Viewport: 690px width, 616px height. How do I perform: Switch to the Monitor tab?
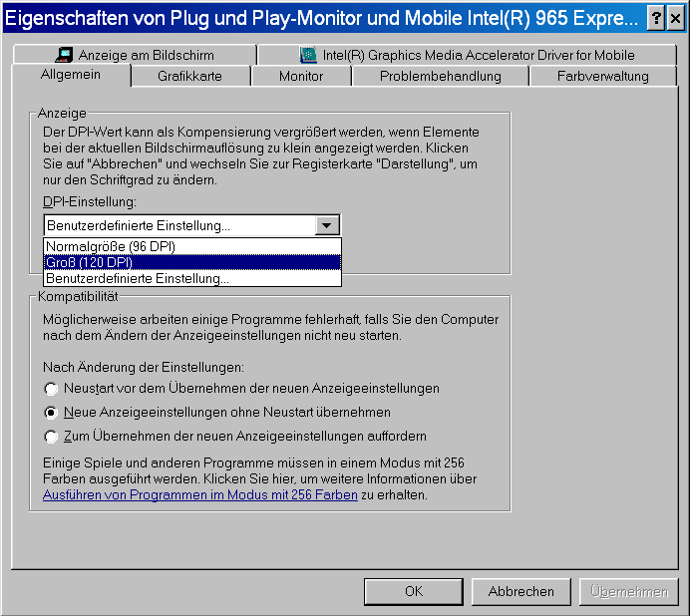pos(301,76)
